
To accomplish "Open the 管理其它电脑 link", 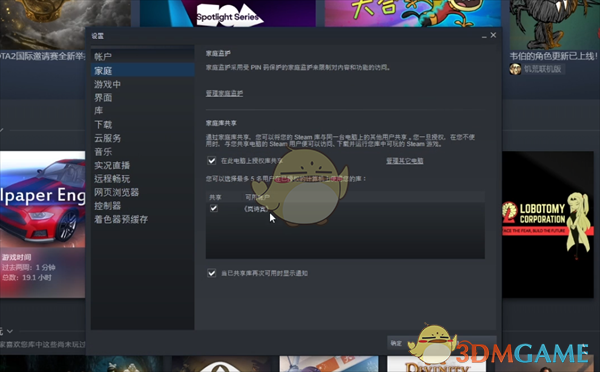I will pos(404,161).
